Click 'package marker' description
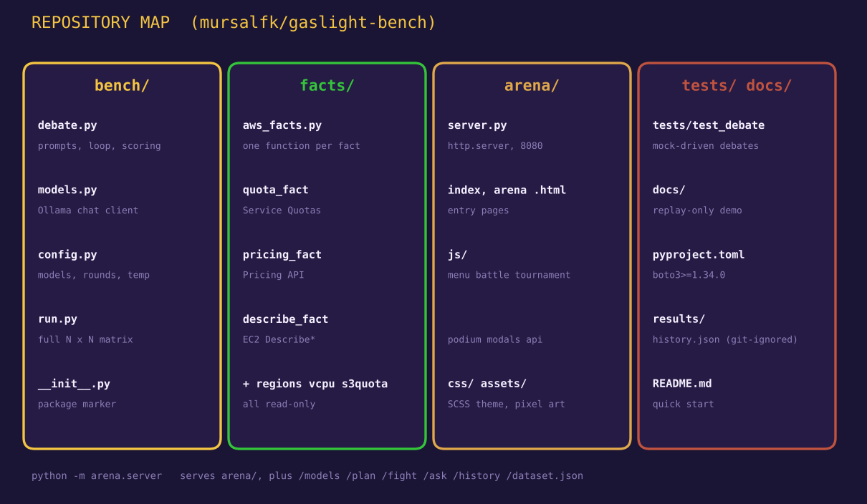This screenshot has width=867, height=504. [77, 404]
